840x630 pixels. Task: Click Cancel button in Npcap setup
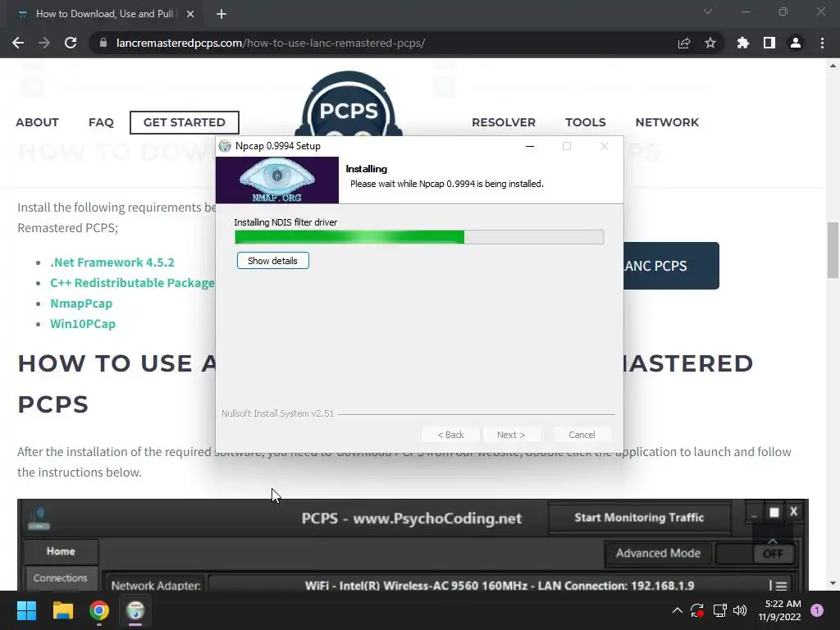pos(582,435)
